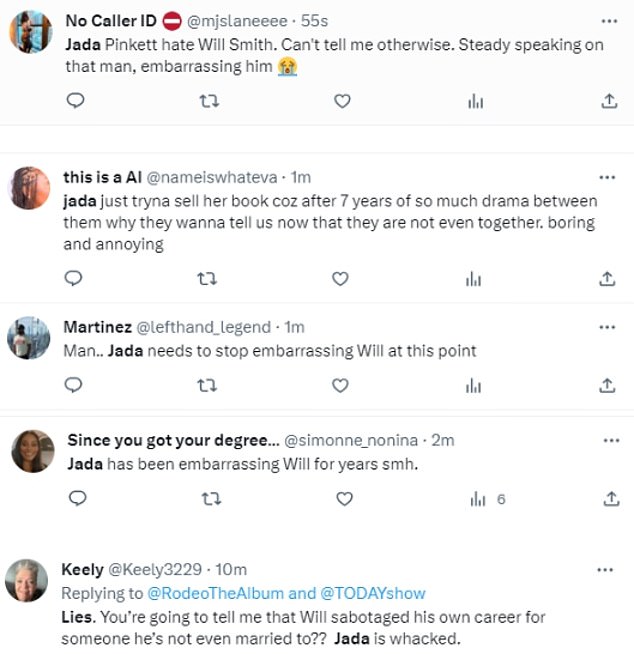
Task: Share Martinez's tweet
Action: pyautogui.click(x=607, y=385)
